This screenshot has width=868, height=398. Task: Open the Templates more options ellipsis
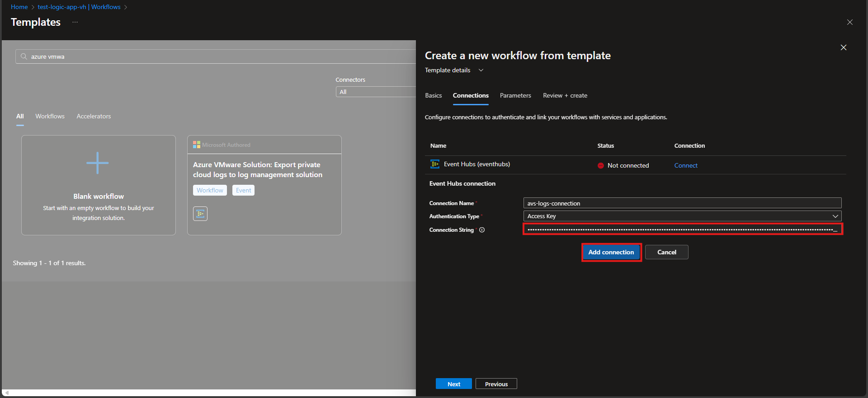[75, 22]
